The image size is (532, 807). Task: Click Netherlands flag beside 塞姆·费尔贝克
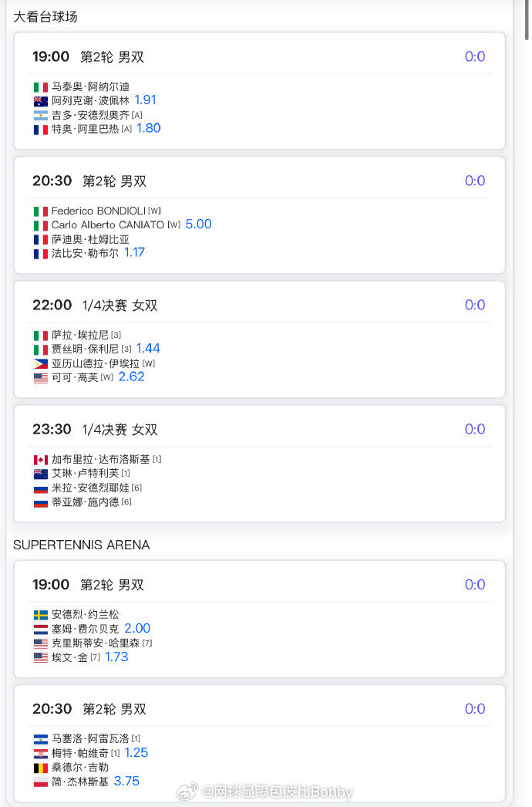click(x=41, y=629)
